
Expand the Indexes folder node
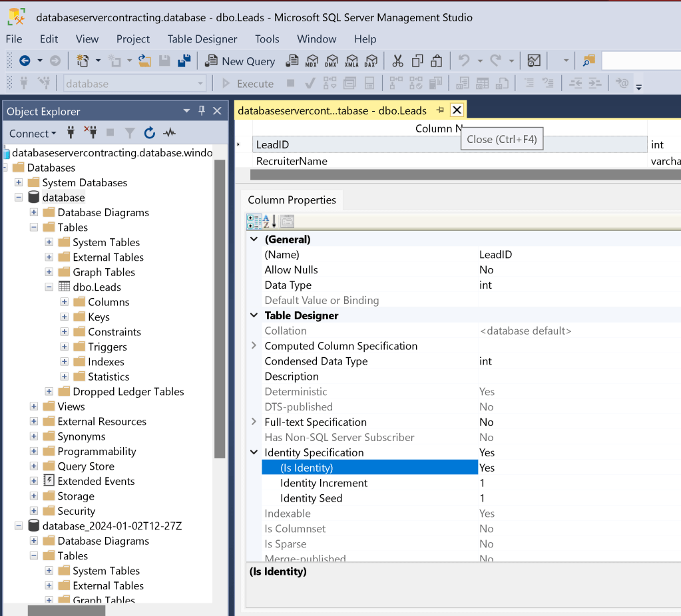pyautogui.click(x=65, y=362)
